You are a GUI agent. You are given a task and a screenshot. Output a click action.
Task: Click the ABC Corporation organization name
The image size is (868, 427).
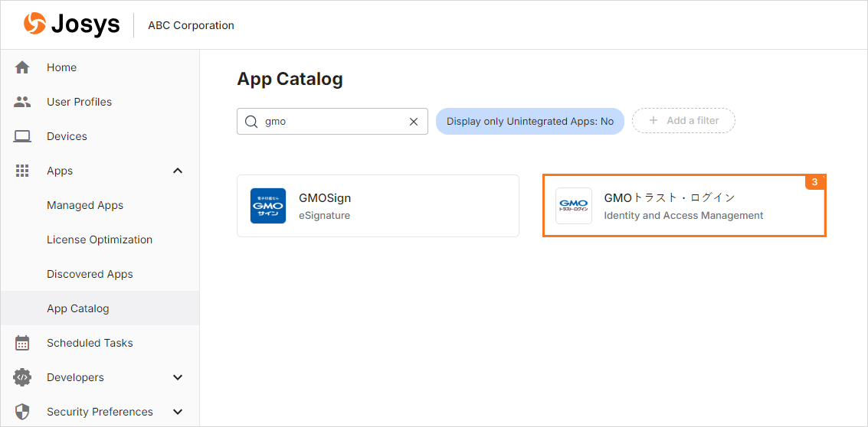pos(191,25)
